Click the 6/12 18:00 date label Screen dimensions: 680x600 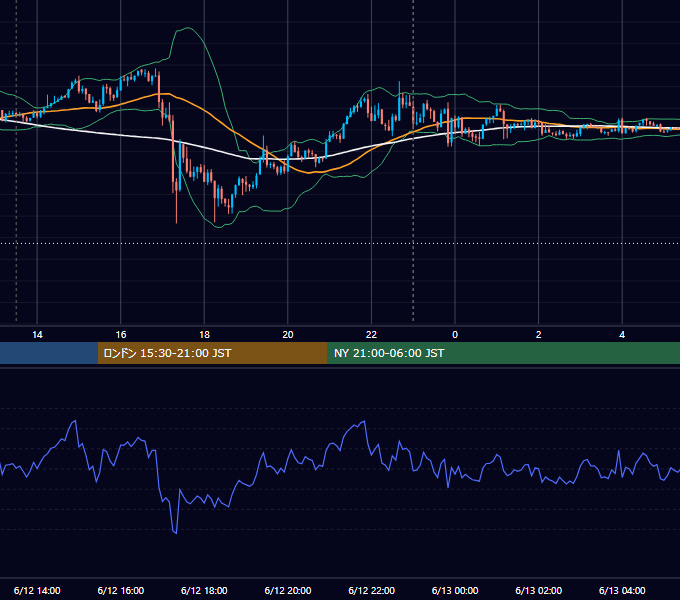pos(204,590)
